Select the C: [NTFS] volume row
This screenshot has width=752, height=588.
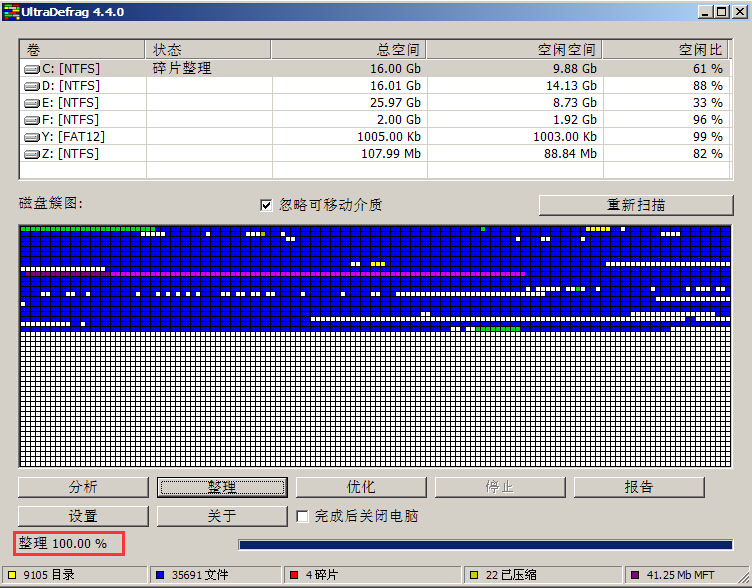pyautogui.click(x=376, y=69)
